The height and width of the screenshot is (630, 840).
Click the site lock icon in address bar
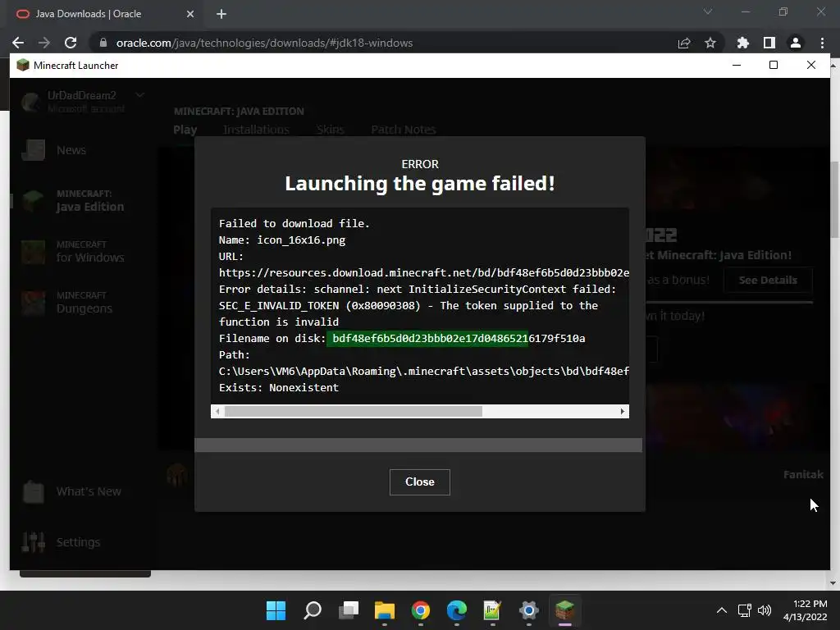click(103, 43)
